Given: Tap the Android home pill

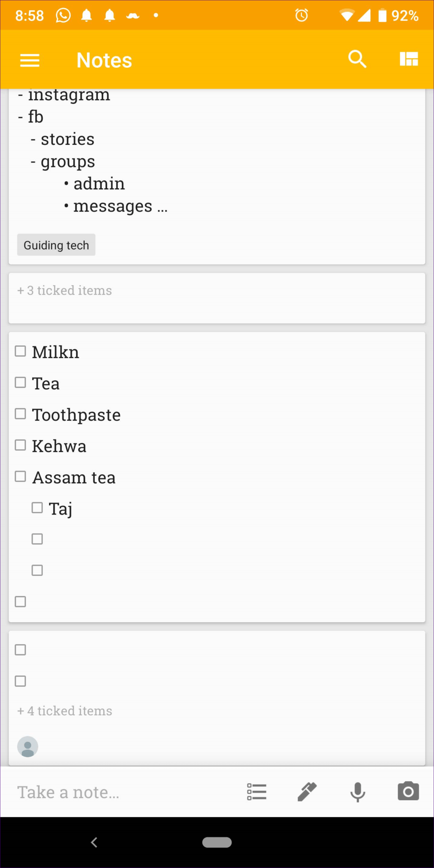Looking at the screenshot, I should (x=217, y=842).
